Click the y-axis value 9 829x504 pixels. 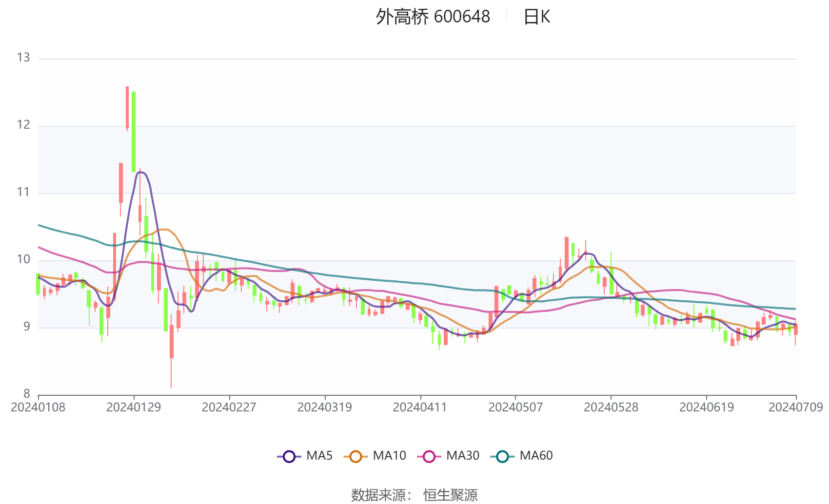pyautogui.click(x=27, y=327)
